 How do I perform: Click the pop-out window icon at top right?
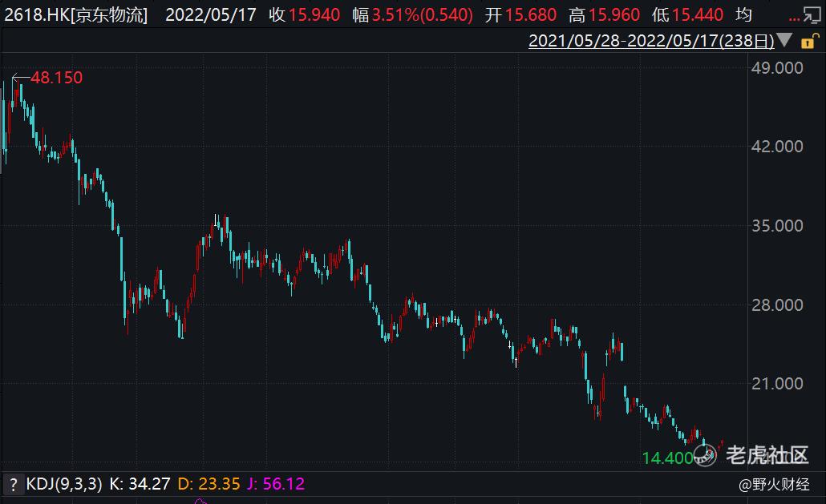[812, 15]
